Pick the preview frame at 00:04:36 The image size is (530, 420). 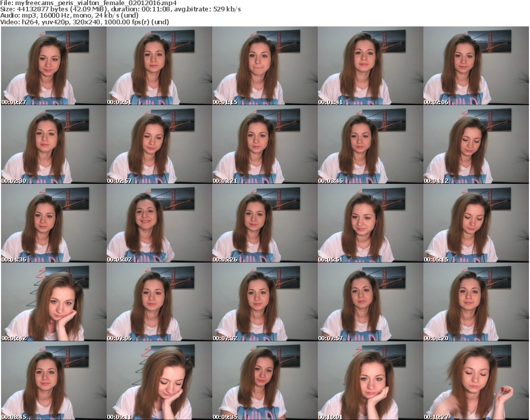click(54, 223)
